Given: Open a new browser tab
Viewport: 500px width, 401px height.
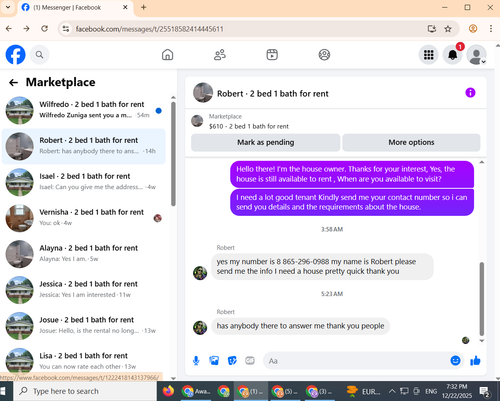Looking at the screenshot, I should point(143,7).
